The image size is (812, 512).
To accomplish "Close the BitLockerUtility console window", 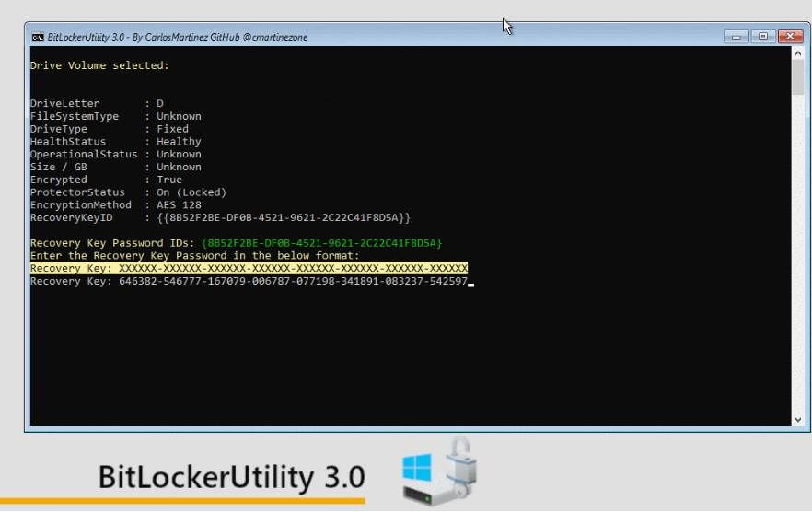I will coord(790,36).
